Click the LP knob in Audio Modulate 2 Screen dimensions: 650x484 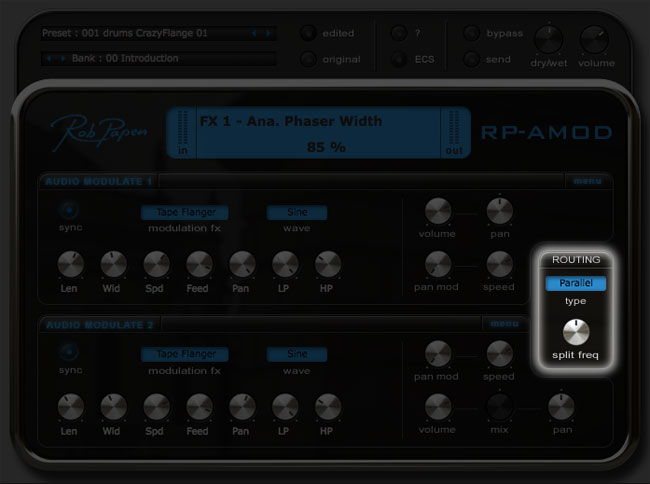[285, 407]
